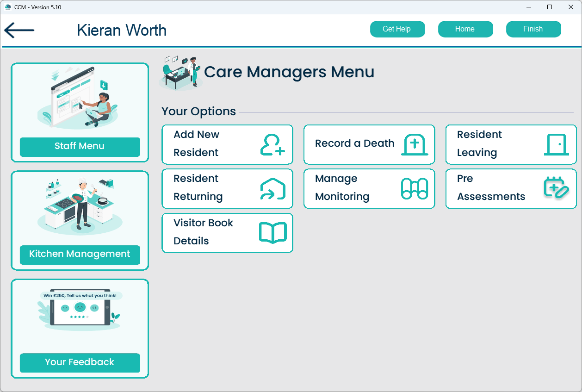Select Manage Monitoring text
The image size is (582, 392).
[x=342, y=187]
